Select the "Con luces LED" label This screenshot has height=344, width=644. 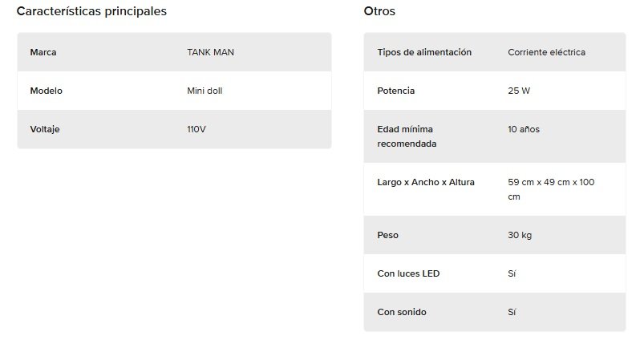coord(408,274)
